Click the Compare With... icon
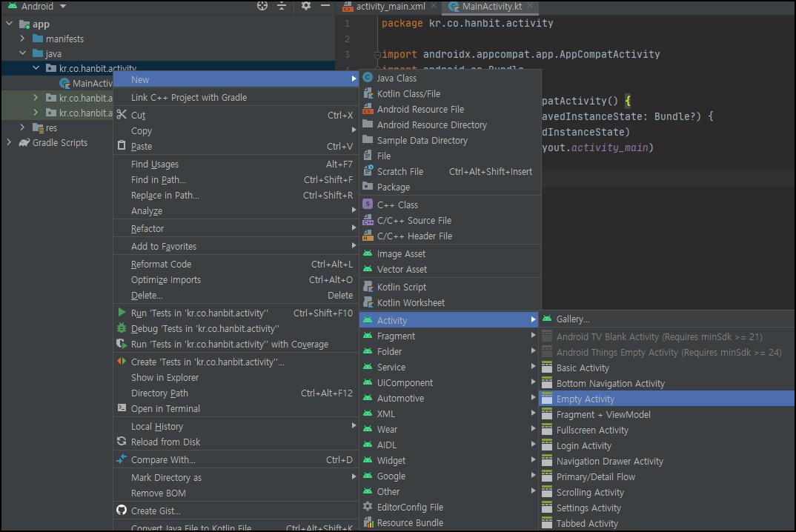796x532 pixels. [122, 459]
